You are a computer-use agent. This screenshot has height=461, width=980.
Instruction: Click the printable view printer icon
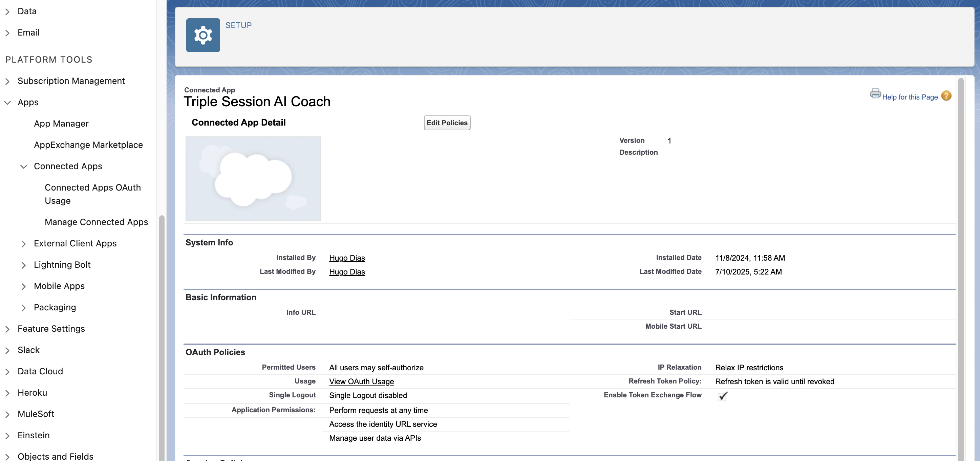(x=875, y=93)
